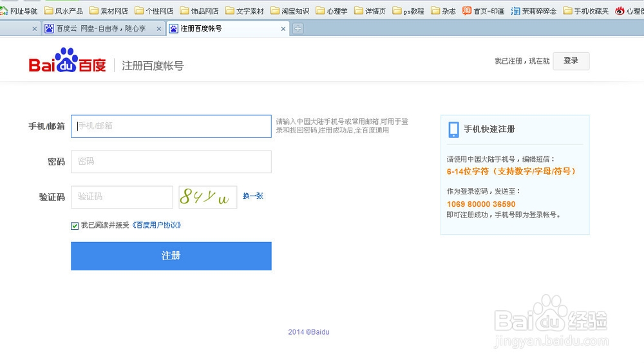Screen dimensions: 644x363
Task: Click the 注册百度帐号 page heading
Action: (153, 66)
